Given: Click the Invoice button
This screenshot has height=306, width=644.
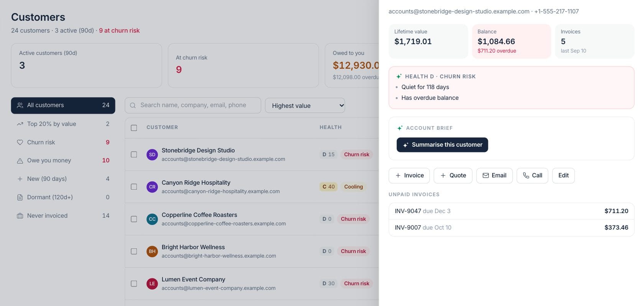Looking at the screenshot, I should pos(409,175).
